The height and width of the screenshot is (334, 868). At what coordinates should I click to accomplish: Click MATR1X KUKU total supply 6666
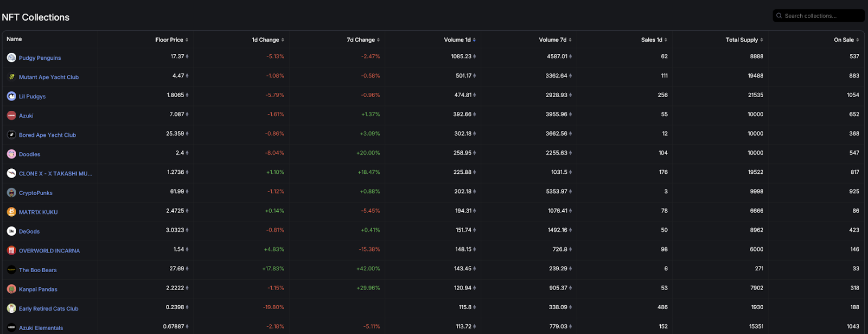[x=757, y=211]
